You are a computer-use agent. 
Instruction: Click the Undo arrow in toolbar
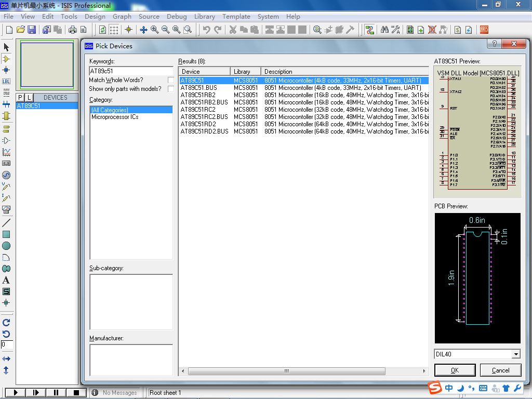(206, 30)
